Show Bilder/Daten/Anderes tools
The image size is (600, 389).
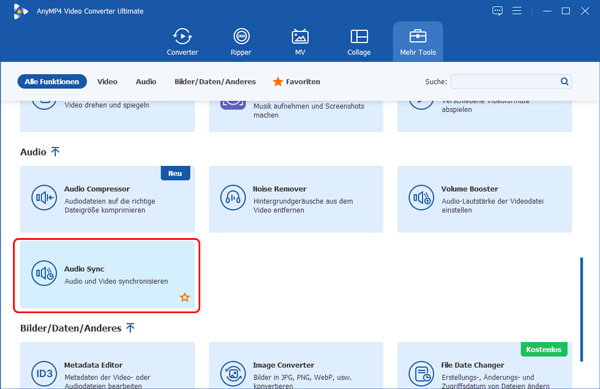[x=215, y=81]
